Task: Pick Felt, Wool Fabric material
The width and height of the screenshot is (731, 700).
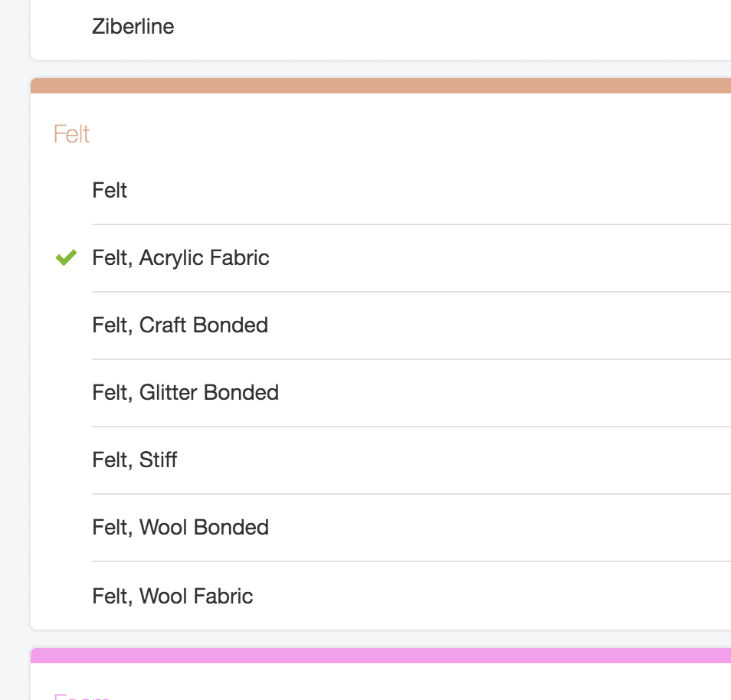Action: pyautogui.click(x=411, y=596)
